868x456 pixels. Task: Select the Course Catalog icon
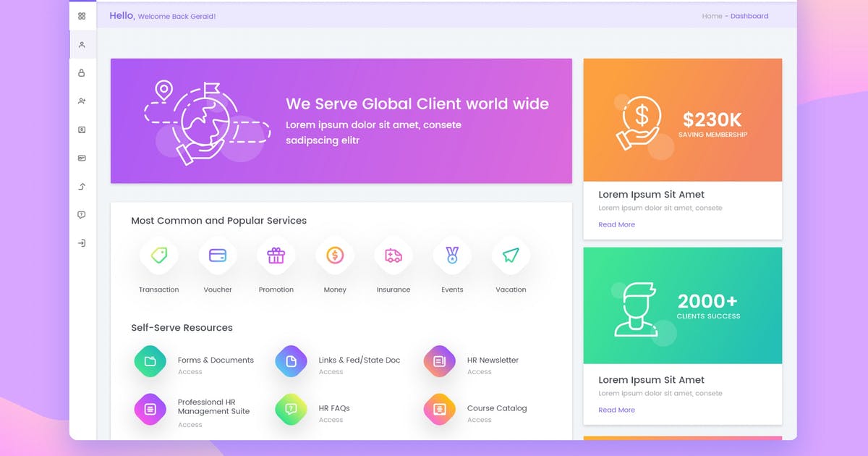click(438, 409)
